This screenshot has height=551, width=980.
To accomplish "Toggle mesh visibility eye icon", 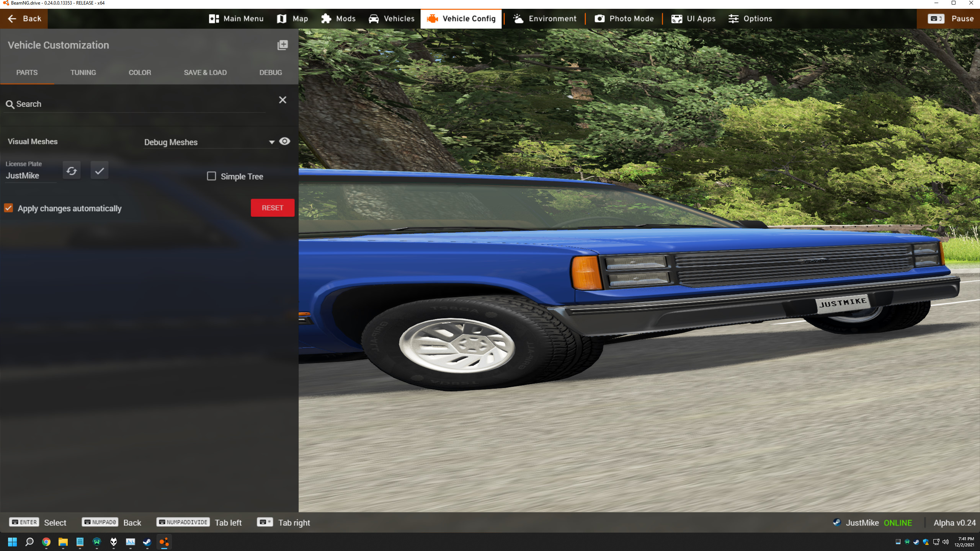I will point(284,141).
